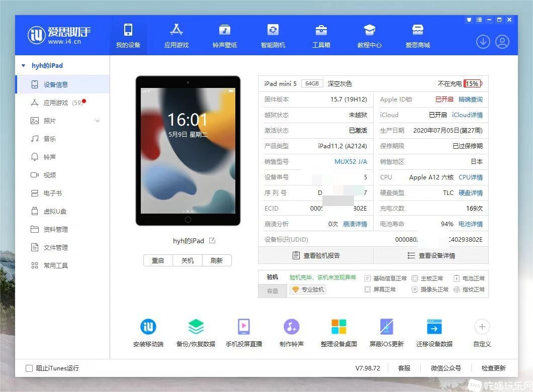Click the 已开启 Apple ID lock status

pos(445,99)
